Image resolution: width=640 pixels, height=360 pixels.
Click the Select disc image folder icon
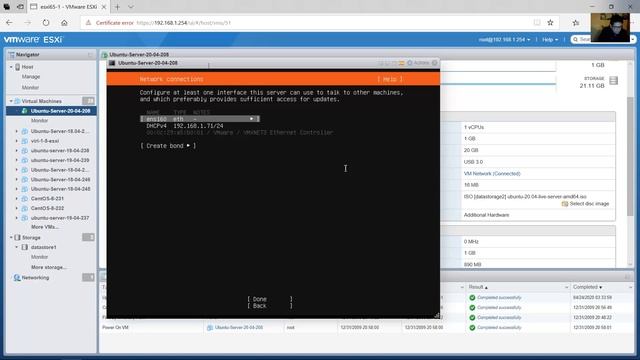tap(564, 204)
